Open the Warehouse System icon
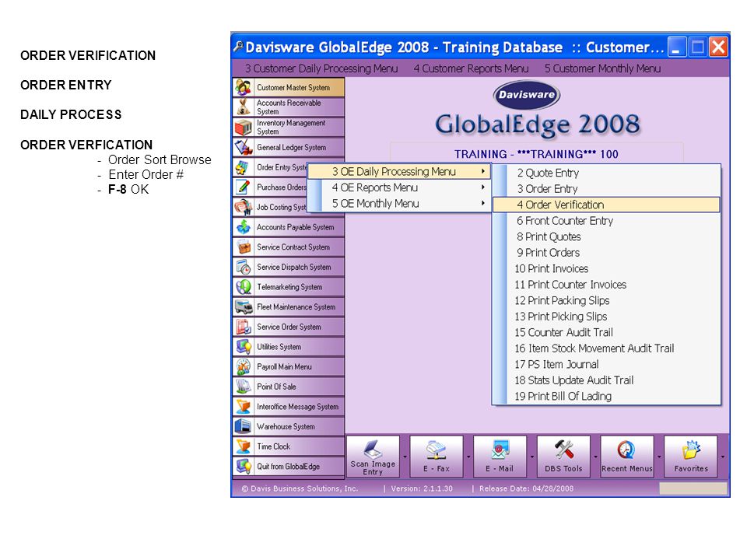Image resolution: width=747 pixels, height=560 pixels. tap(244, 427)
